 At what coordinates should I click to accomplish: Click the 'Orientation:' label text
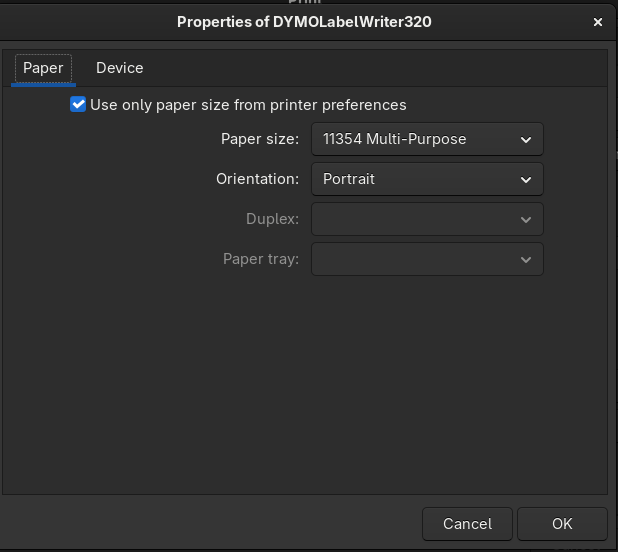pyautogui.click(x=257, y=179)
